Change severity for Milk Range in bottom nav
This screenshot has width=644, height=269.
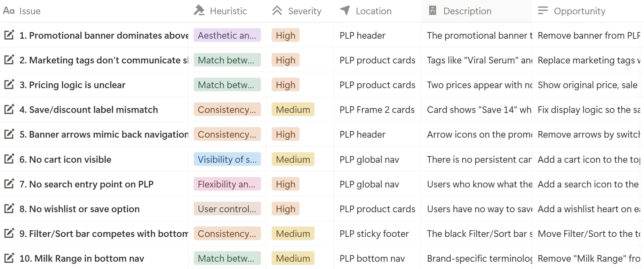coord(293,258)
